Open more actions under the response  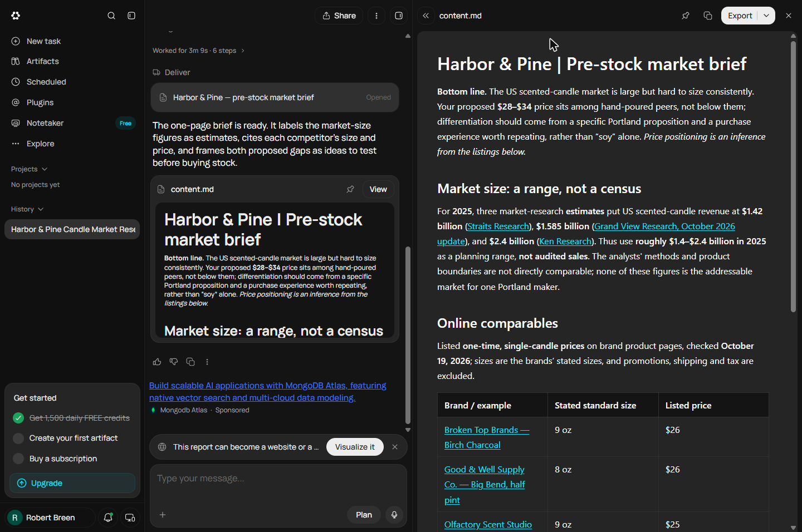(207, 362)
